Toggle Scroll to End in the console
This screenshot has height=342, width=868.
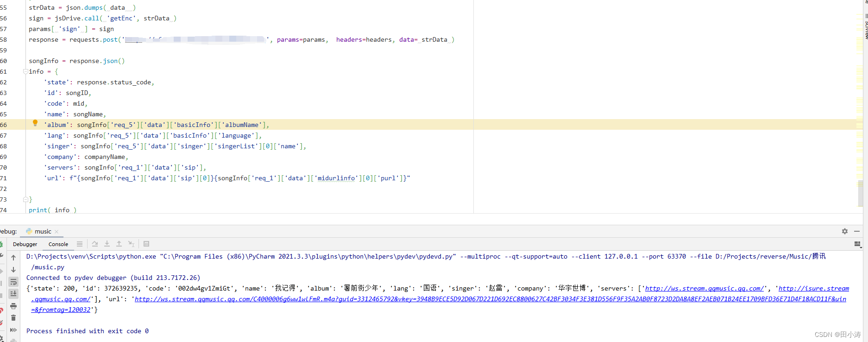[13, 294]
